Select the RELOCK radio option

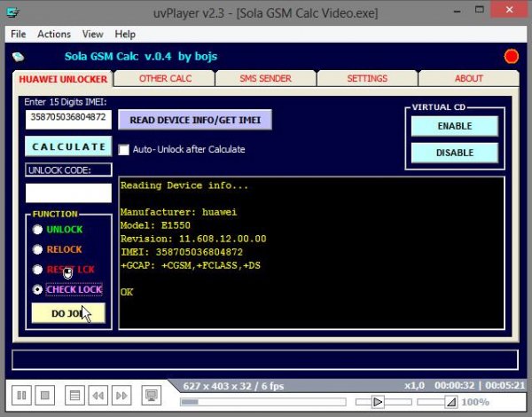tap(37, 249)
